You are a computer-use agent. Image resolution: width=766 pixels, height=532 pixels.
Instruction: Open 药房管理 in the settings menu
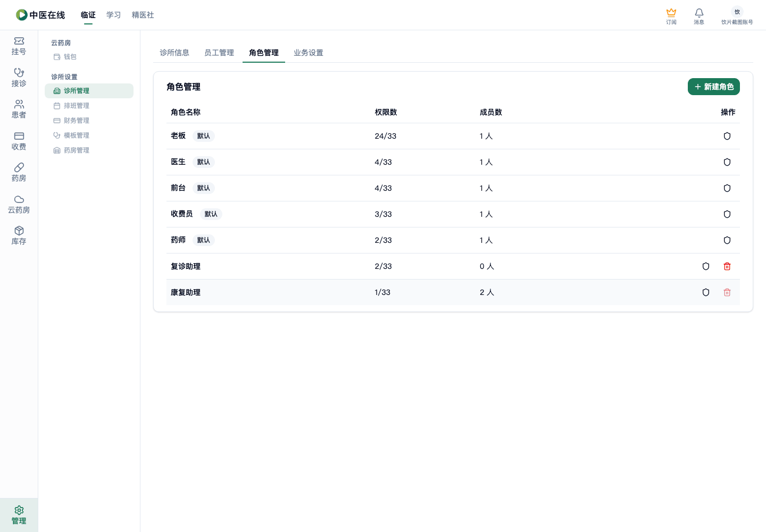pyautogui.click(x=89, y=150)
